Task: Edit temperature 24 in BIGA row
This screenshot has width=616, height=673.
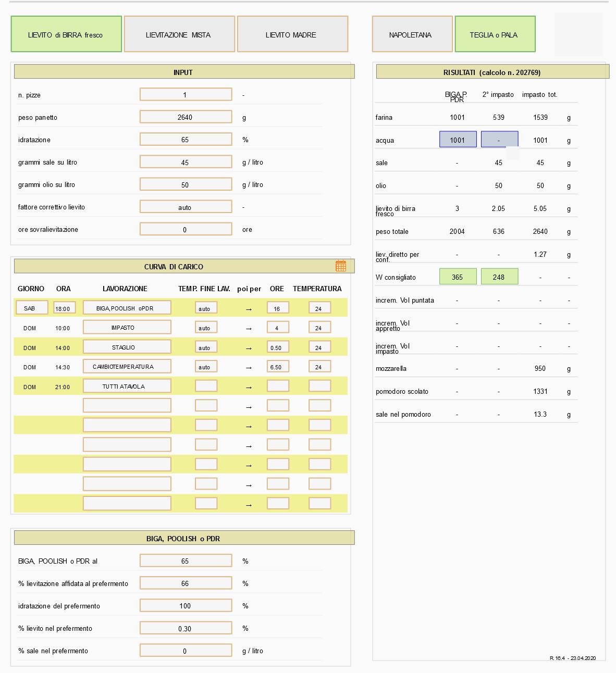Action: pos(319,308)
